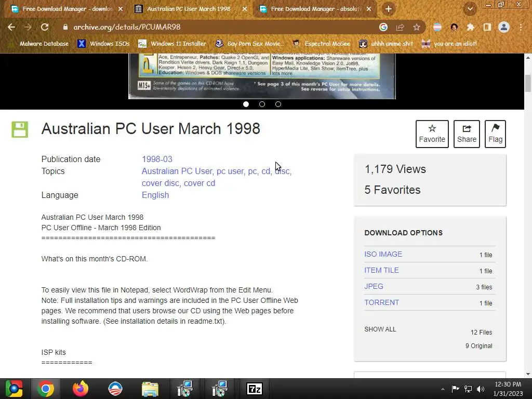Download the ITEM TILE option
Viewport: 532px width, 399px height.
coord(381,270)
